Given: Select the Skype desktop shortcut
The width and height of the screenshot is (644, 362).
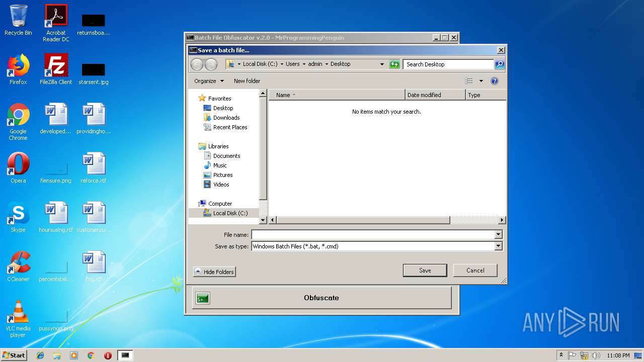Looking at the screenshot, I should click(x=18, y=217).
